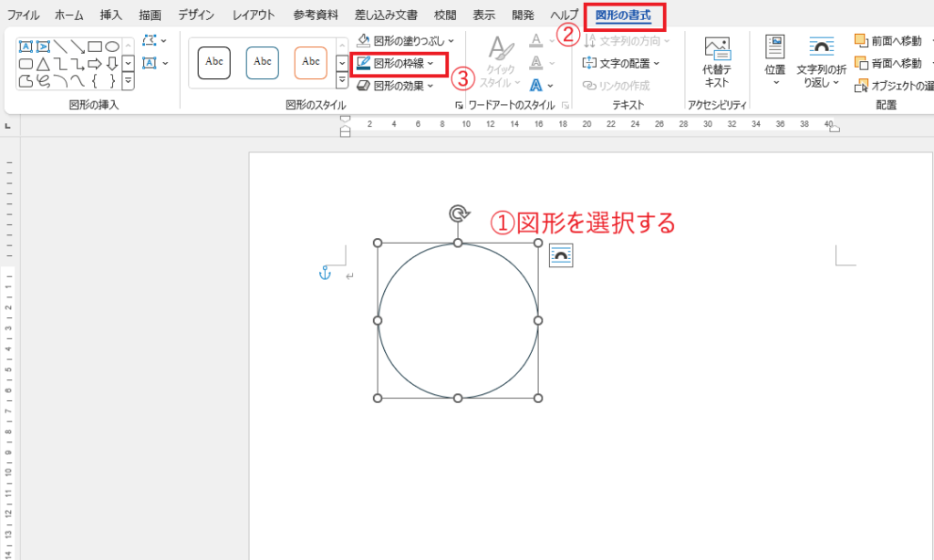Open the 図形の効果 dropdown
The image size is (934, 560).
point(396,86)
